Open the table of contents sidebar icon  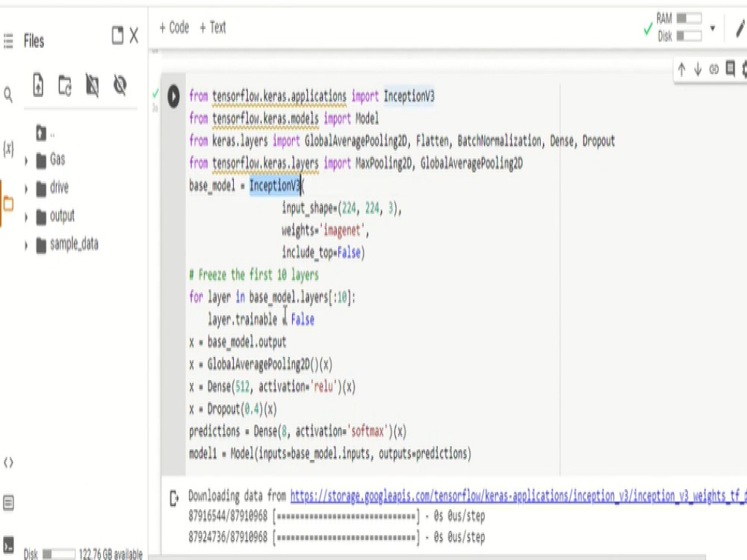8,41
